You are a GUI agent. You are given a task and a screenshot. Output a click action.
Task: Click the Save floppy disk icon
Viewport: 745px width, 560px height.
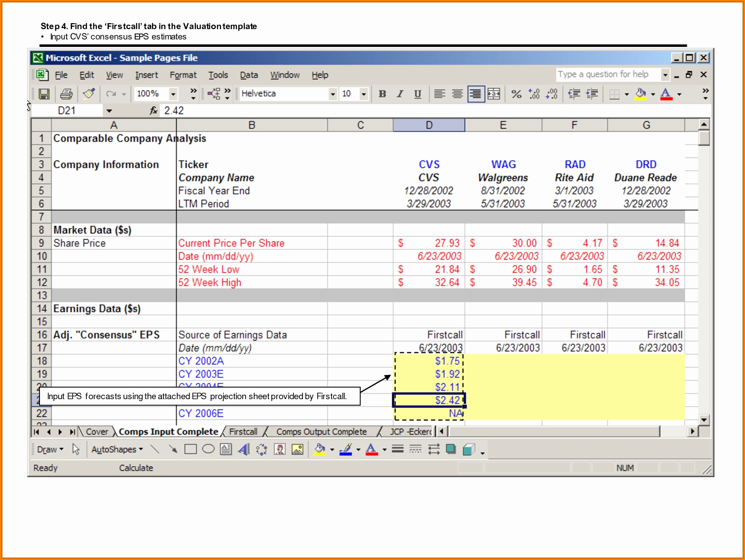[x=44, y=94]
